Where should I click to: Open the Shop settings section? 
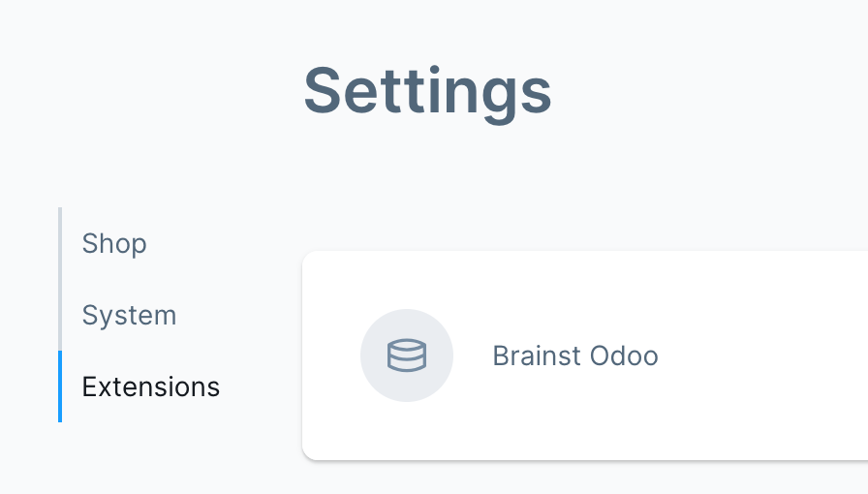click(x=114, y=243)
